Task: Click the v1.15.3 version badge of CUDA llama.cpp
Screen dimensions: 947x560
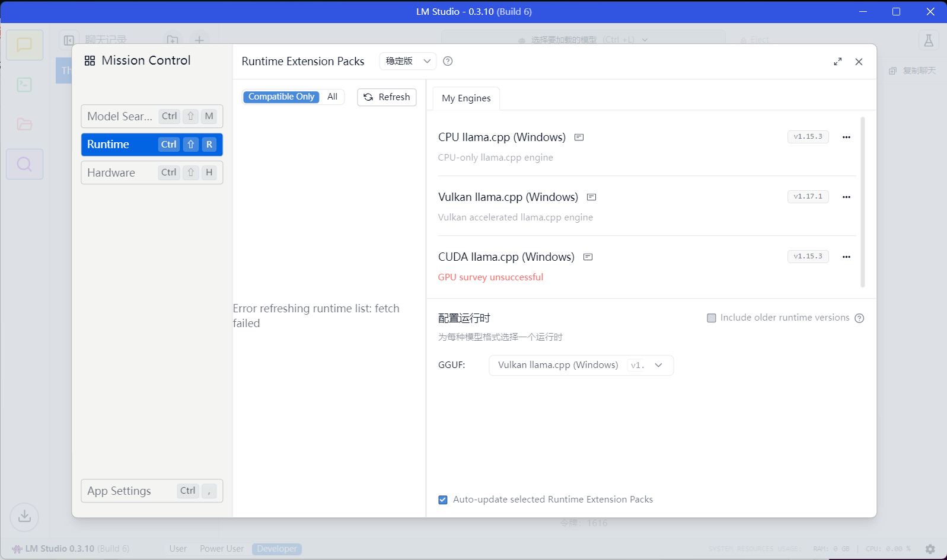Action: click(808, 257)
